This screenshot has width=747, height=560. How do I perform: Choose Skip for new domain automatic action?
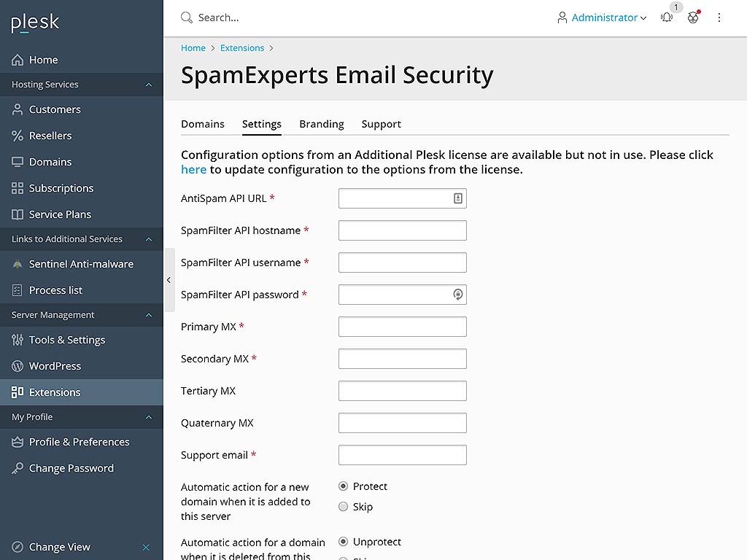point(343,507)
